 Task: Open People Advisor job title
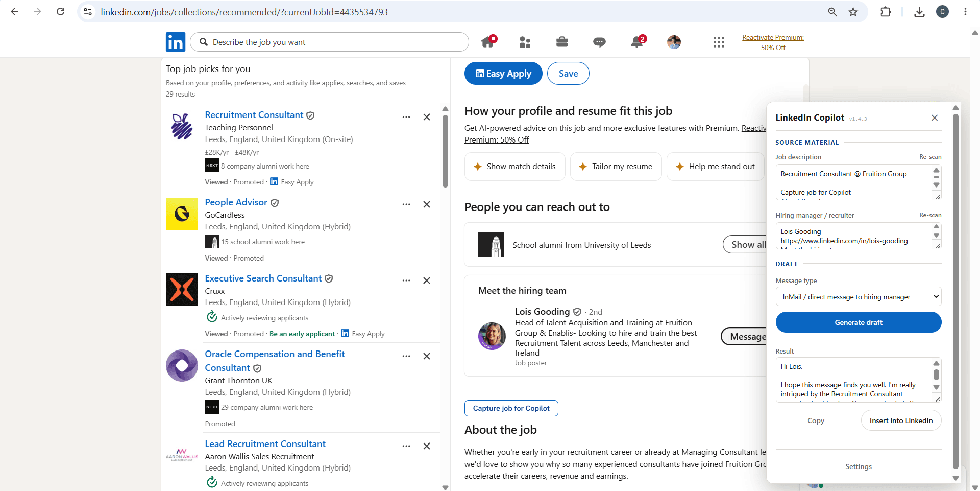[x=236, y=202]
